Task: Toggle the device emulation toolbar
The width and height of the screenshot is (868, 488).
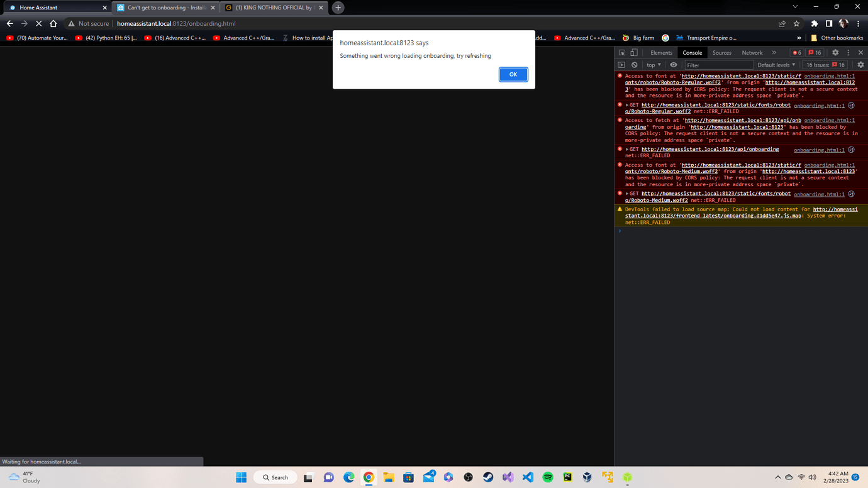Action: coord(634,53)
